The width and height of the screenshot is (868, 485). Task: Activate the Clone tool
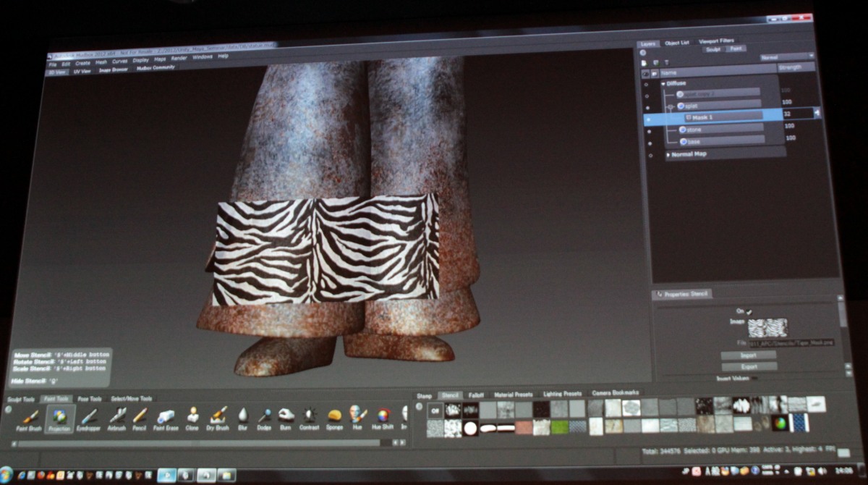pyautogui.click(x=192, y=417)
